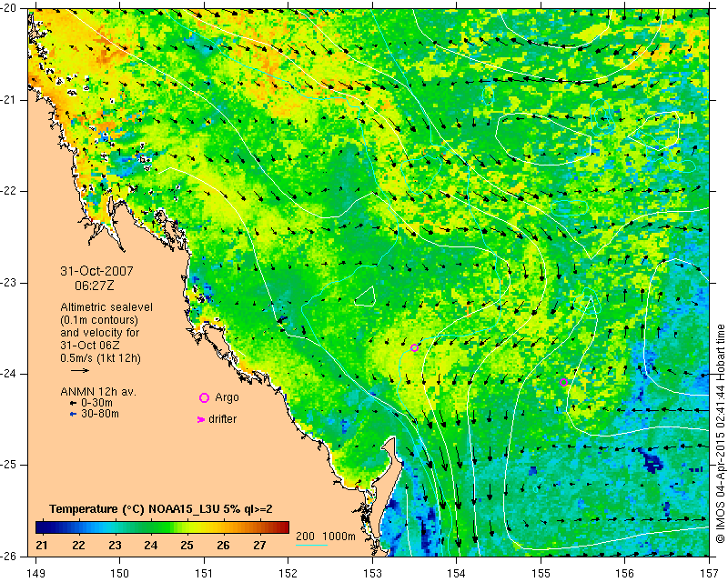Screen dimensions: 728x582
Task: Click the black 0-30m arrow legend symbol
Action: tap(73, 404)
